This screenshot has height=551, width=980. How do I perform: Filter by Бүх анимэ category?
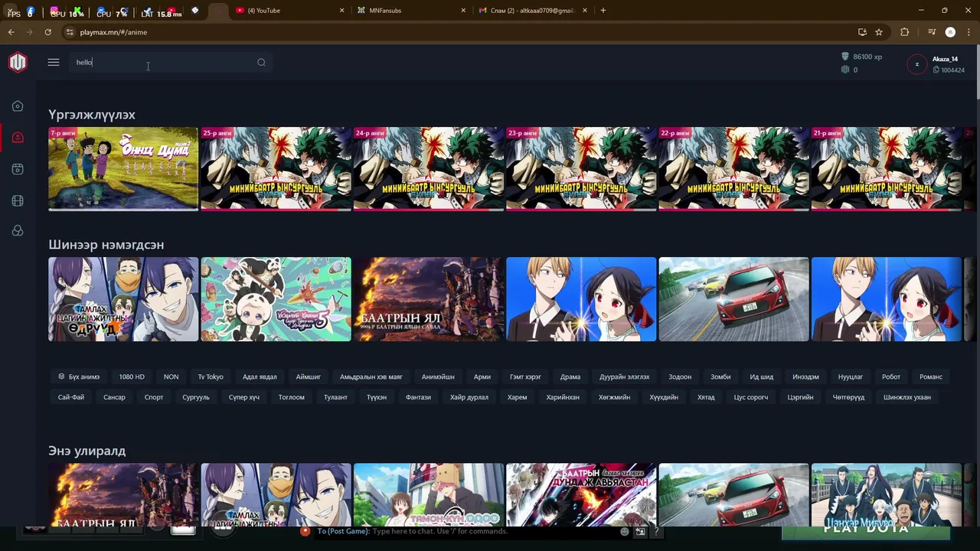click(x=79, y=377)
